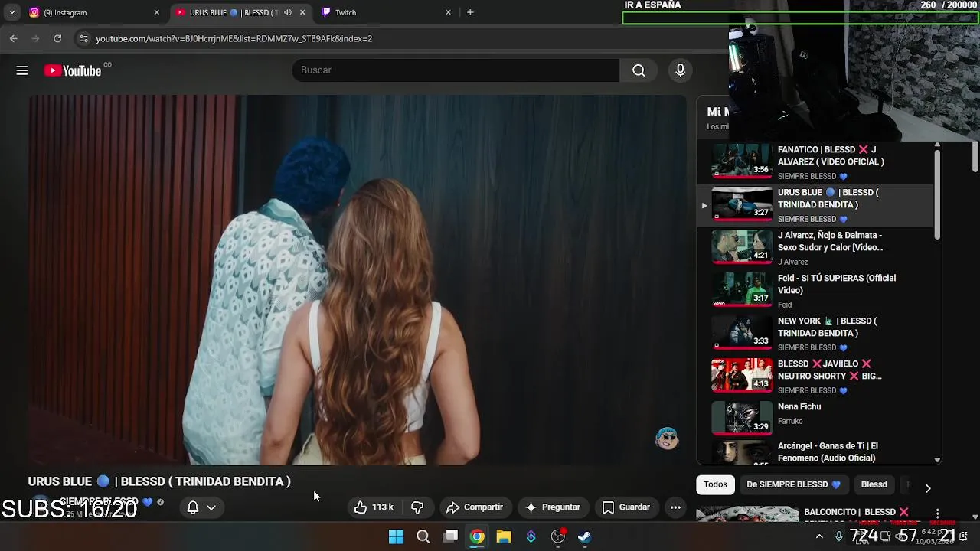The height and width of the screenshot is (551, 980).
Task: Open File Explorer from the taskbar
Action: 504,536
